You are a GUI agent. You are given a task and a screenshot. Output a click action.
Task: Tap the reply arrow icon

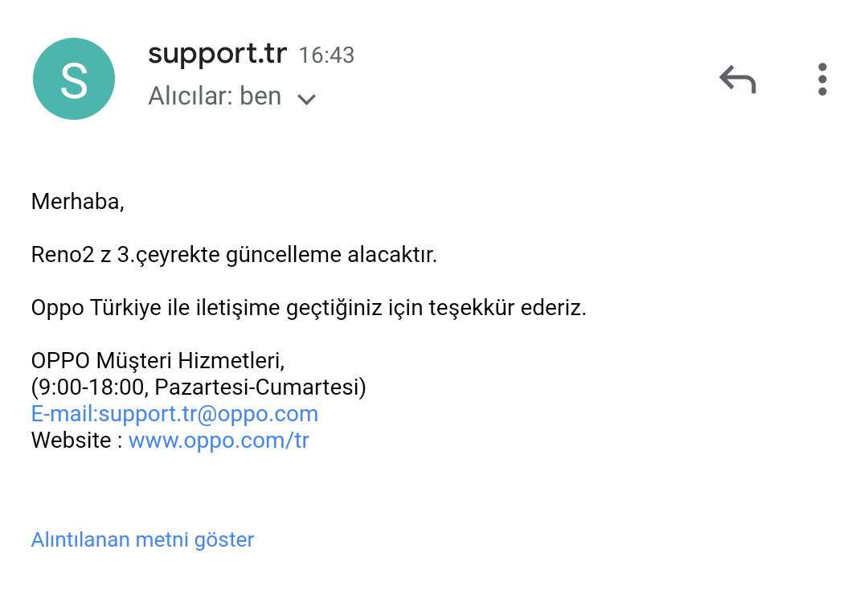tap(737, 80)
